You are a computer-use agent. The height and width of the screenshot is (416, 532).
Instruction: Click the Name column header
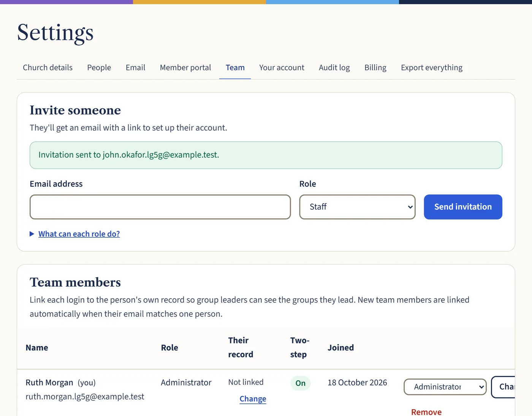[37, 348]
